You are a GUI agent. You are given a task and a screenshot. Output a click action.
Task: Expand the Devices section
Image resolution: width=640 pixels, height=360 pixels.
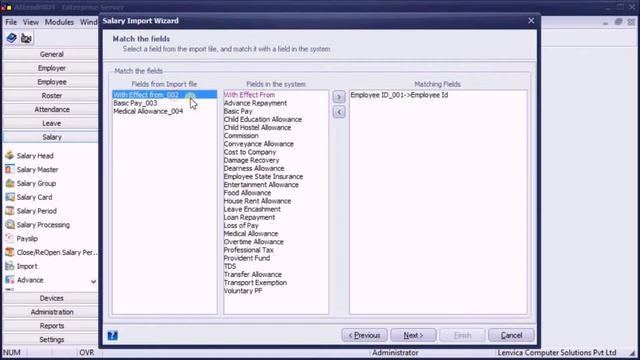click(51, 298)
